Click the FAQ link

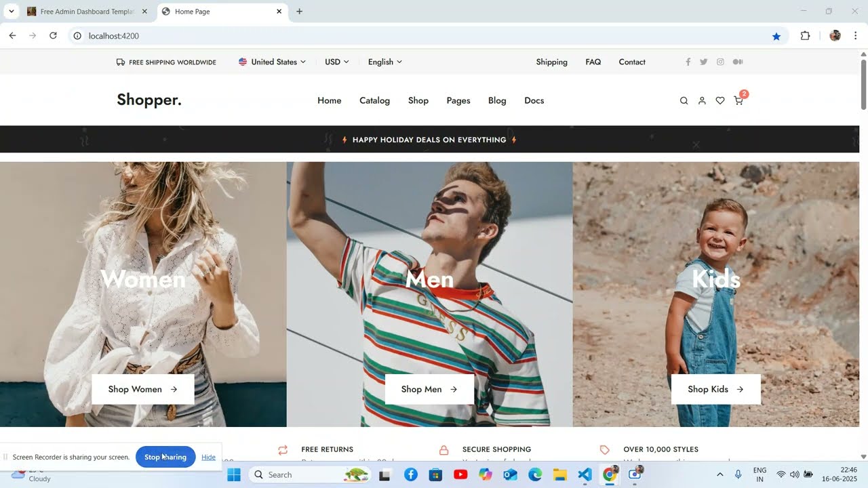click(593, 62)
